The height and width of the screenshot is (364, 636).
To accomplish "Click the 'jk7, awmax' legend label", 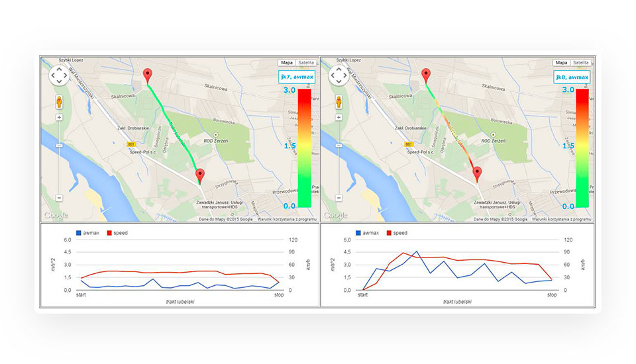I will point(297,77).
